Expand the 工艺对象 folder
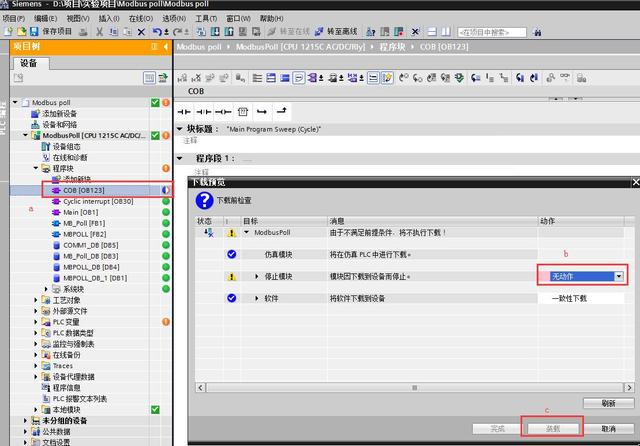Image resolution: width=640 pixels, height=446 pixels. click(36, 300)
